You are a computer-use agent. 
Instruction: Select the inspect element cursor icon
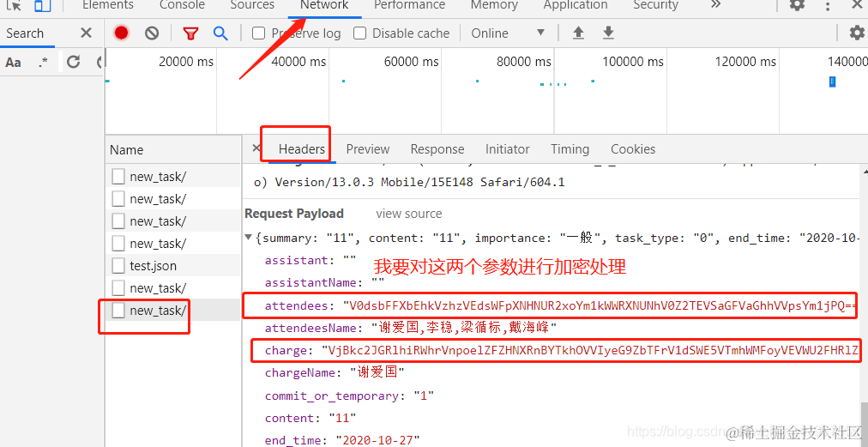click(13, 5)
